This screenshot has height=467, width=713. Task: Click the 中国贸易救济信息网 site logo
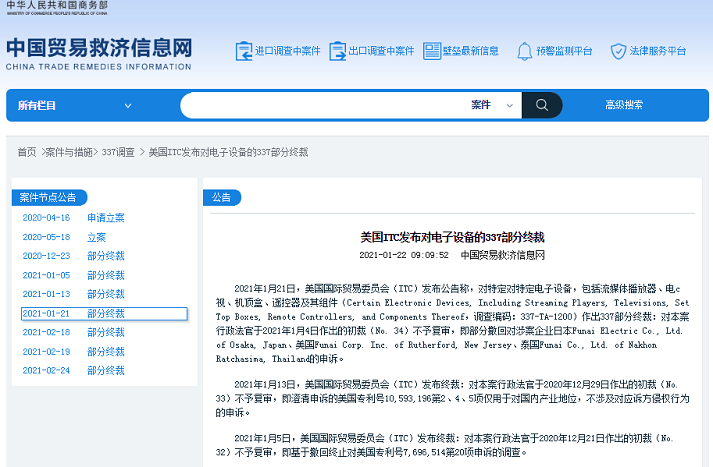tap(99, 54)
